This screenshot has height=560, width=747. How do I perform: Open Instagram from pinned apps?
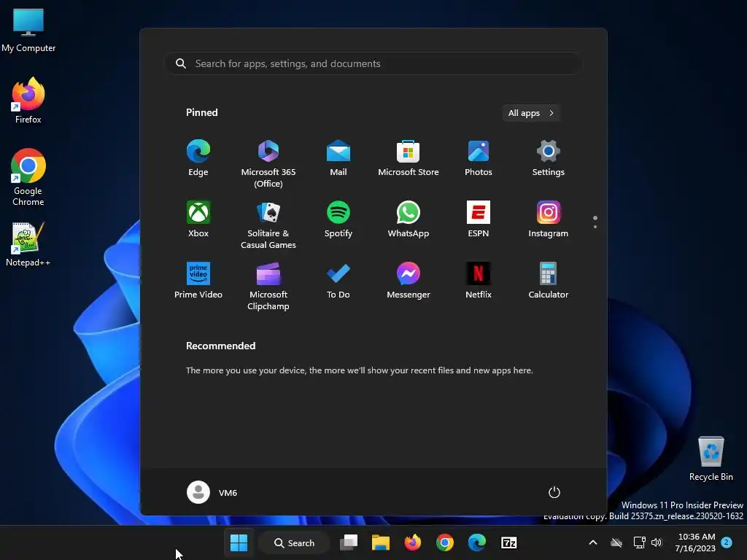(549, 219)
